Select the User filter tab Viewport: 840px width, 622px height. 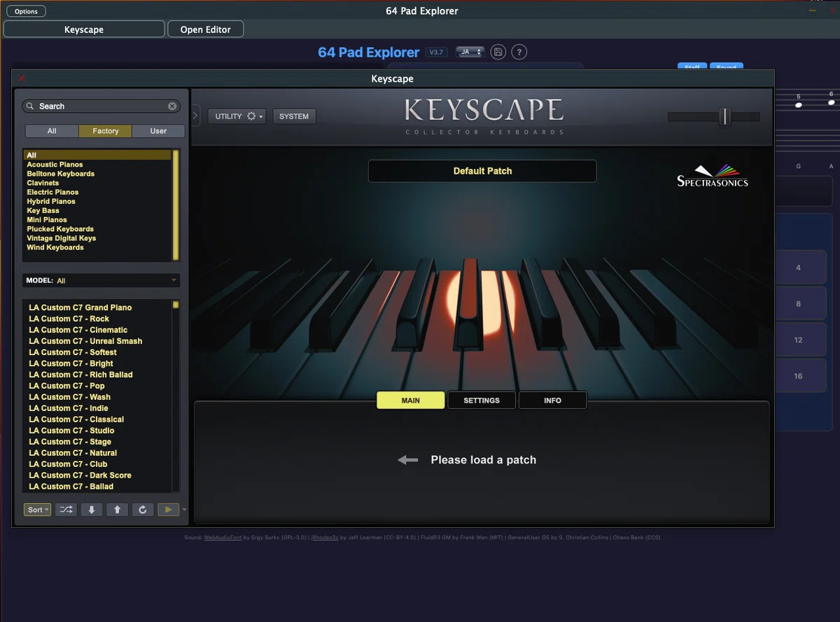[158, 131]
